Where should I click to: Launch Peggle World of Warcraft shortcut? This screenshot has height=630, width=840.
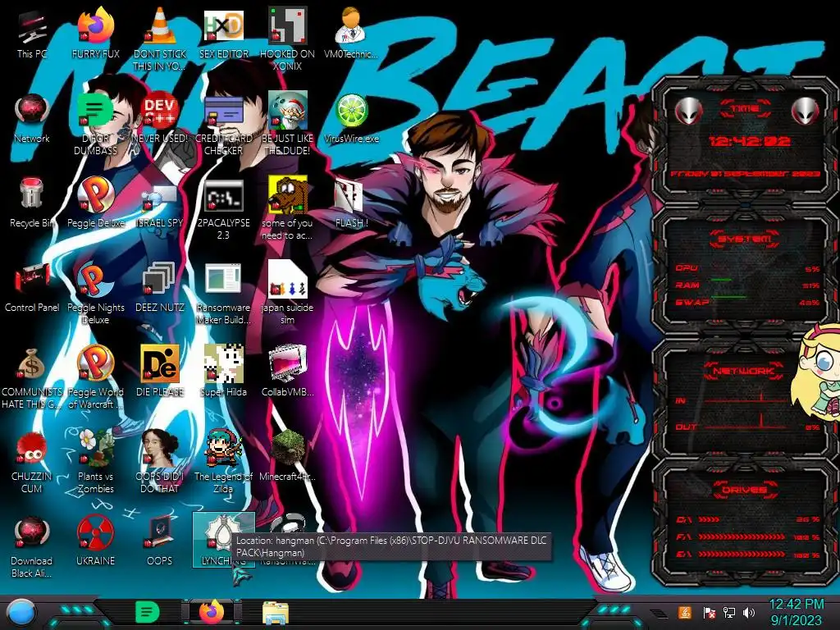click(95, 377)
